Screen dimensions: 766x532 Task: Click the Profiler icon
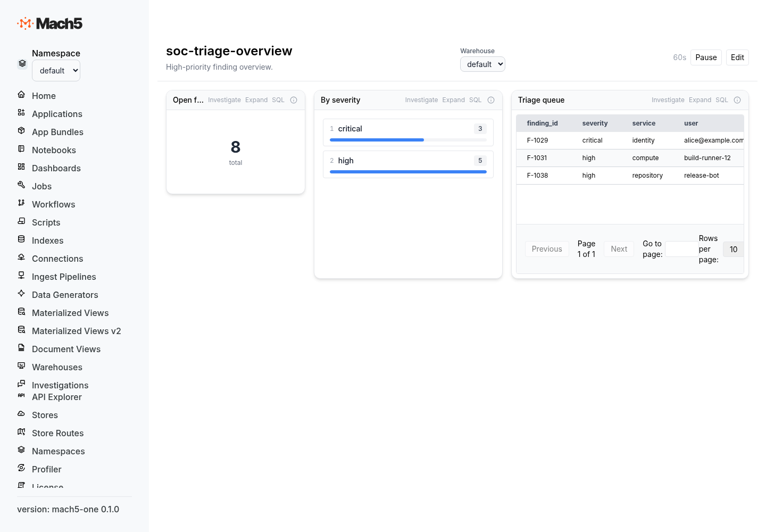tap(21, 468)
